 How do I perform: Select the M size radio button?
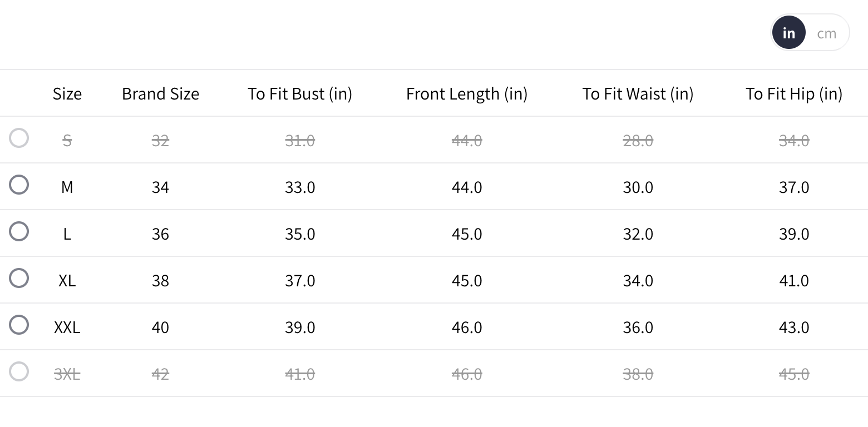coord(19,185)
